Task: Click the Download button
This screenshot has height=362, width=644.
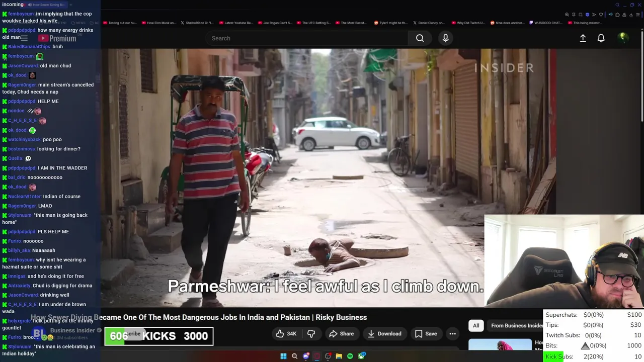Action: pos(384,334)
